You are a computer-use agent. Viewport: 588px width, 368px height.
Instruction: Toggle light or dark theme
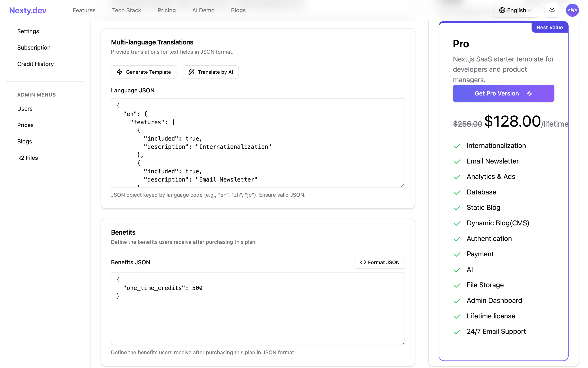coord(552,10)
